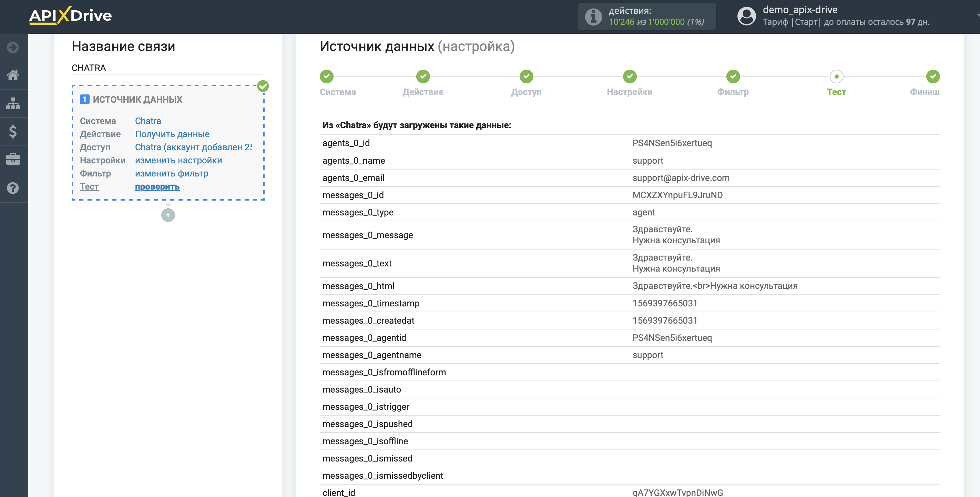Click value MCXZXYnpuFL9JruND
The width and height of the screenshot is (980, 497).
(x=677, y=195)
